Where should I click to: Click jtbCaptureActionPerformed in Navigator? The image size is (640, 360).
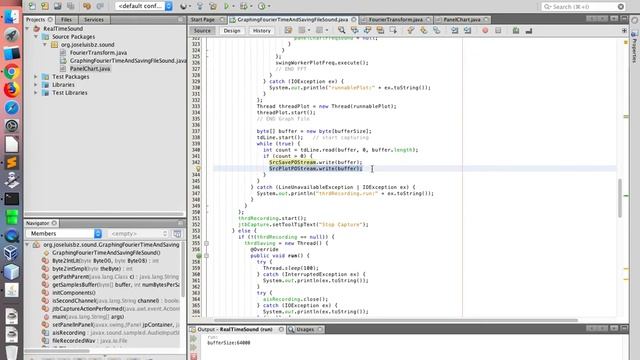(116, 309)
